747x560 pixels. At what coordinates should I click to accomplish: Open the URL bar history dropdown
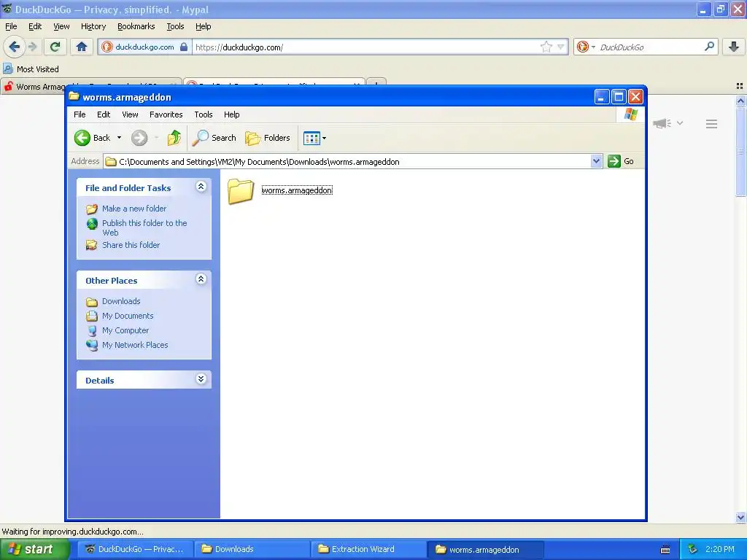pyautogui.click(x=561, y=47)
